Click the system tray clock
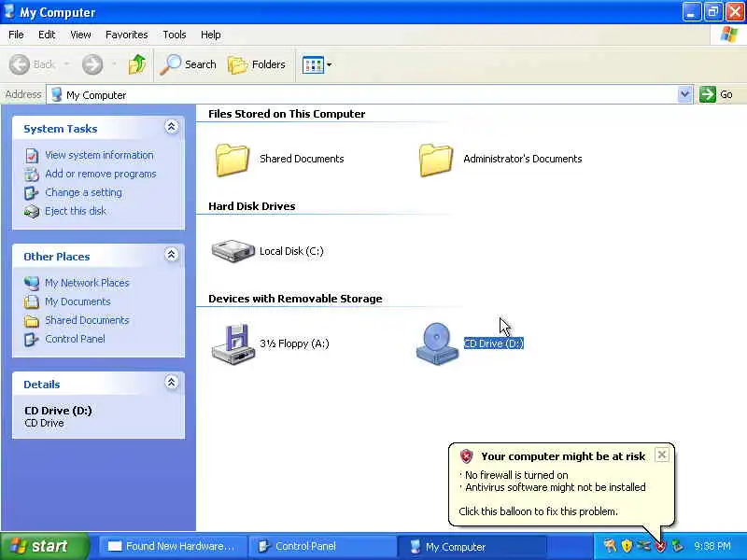Image resolution: width=747 pixels, height=560 pixels. [x=712, y=546]
